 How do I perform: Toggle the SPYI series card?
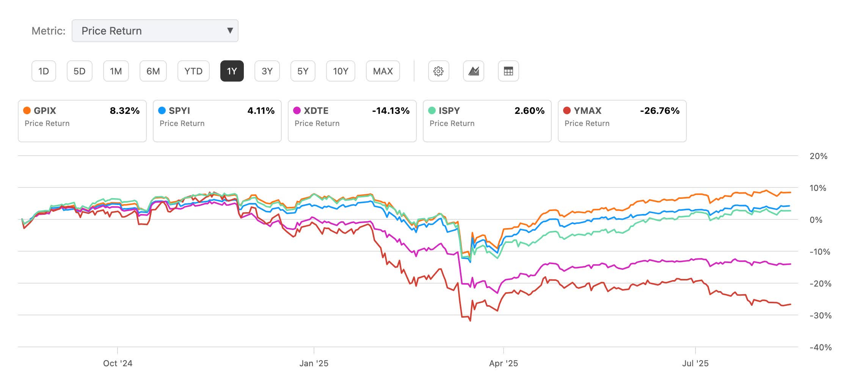point(217,121)
